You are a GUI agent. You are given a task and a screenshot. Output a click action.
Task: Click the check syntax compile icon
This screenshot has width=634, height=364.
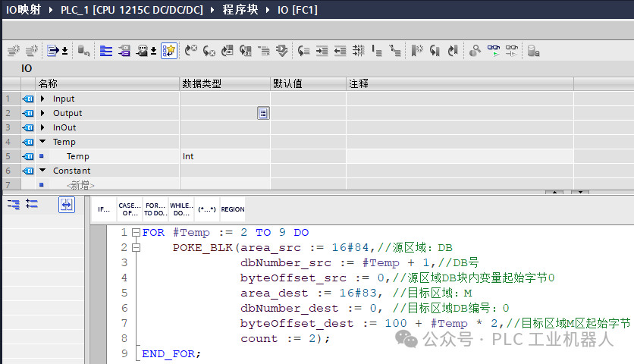click(282, 51)
